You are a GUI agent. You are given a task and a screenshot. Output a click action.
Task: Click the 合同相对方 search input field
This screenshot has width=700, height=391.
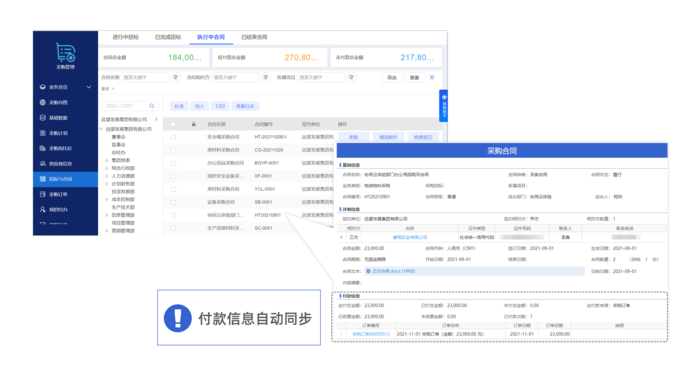(235, 77)
